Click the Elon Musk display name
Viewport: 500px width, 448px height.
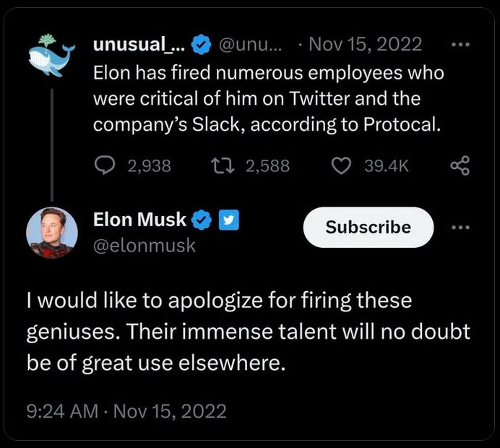click(140, 220)
